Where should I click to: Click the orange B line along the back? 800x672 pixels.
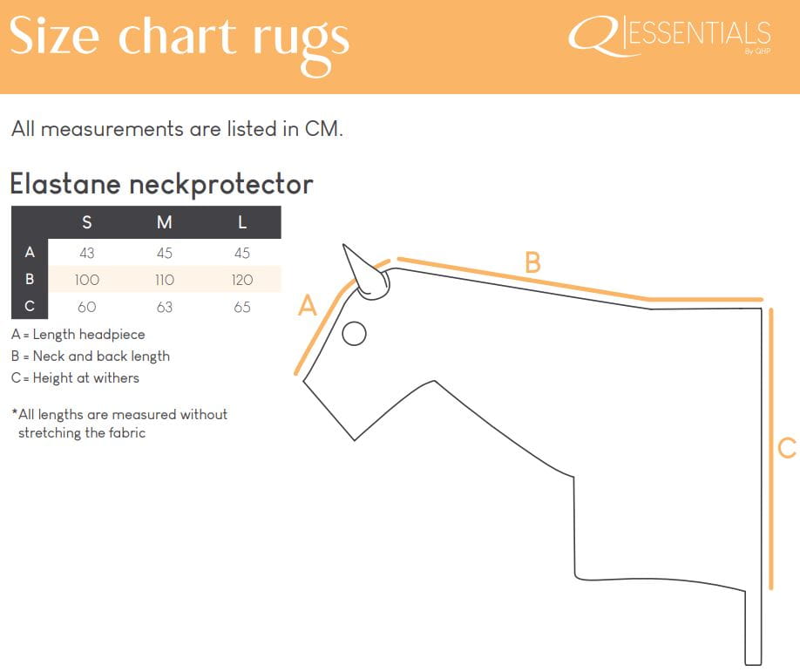(x=580, y=281)
